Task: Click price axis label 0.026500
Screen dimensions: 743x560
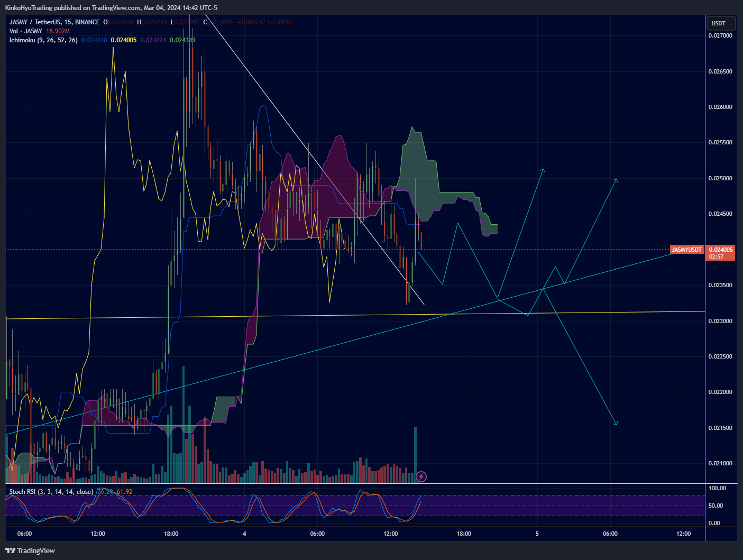Action: point(720,71)
